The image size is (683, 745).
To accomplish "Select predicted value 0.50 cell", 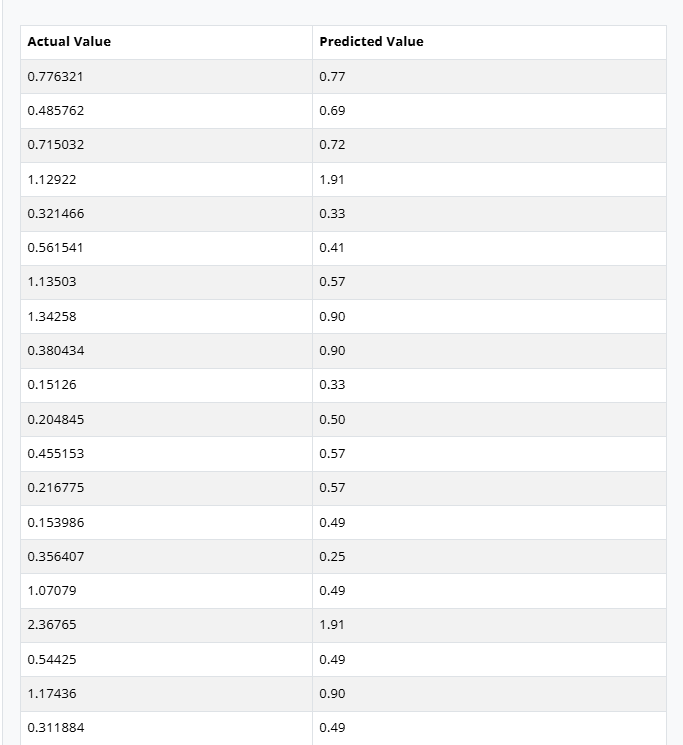I will (x=333, y=420).
